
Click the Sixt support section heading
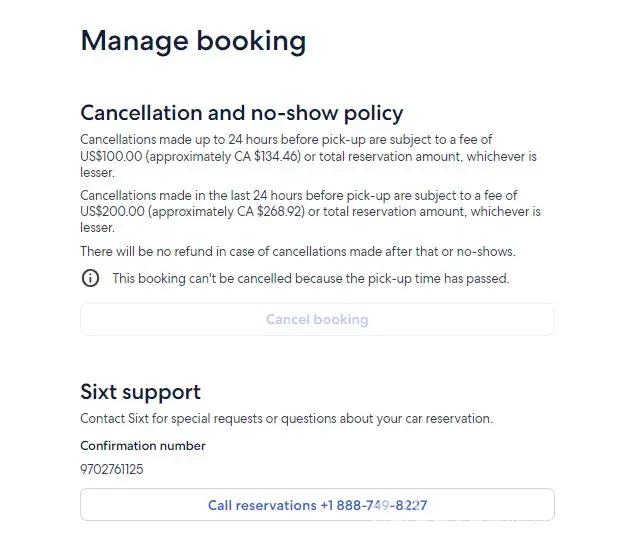click(x=140, y=392)
